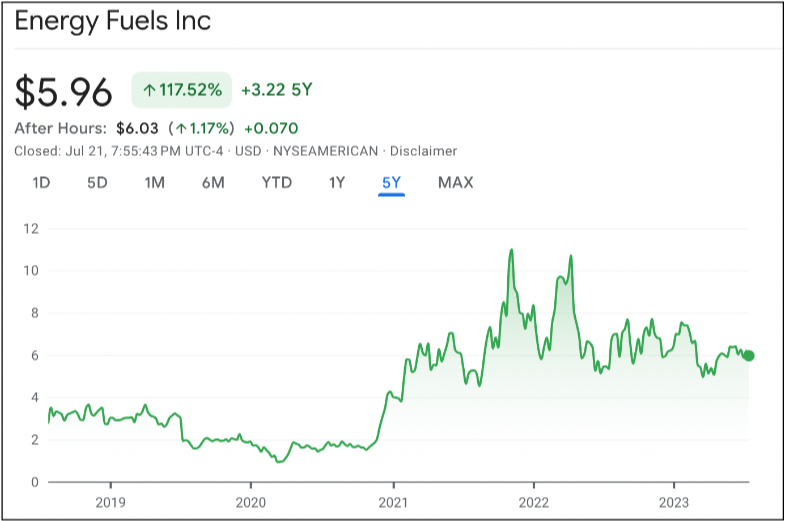
Task: Click the 12 y-axis label
Action: [x=31, y=229]
